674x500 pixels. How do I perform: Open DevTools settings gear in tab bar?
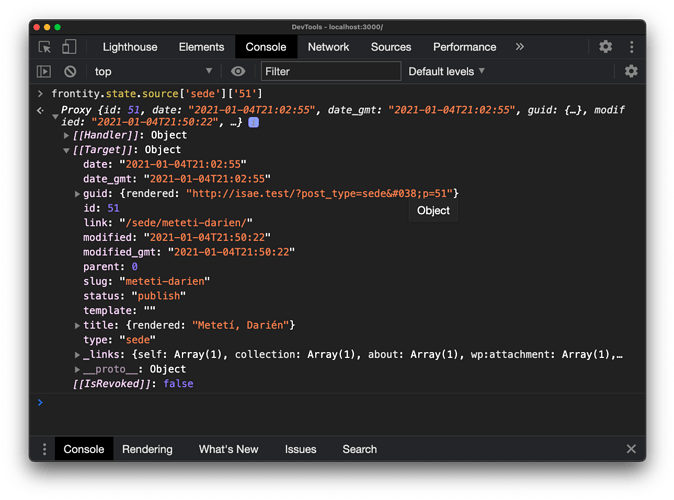(605, 47)
